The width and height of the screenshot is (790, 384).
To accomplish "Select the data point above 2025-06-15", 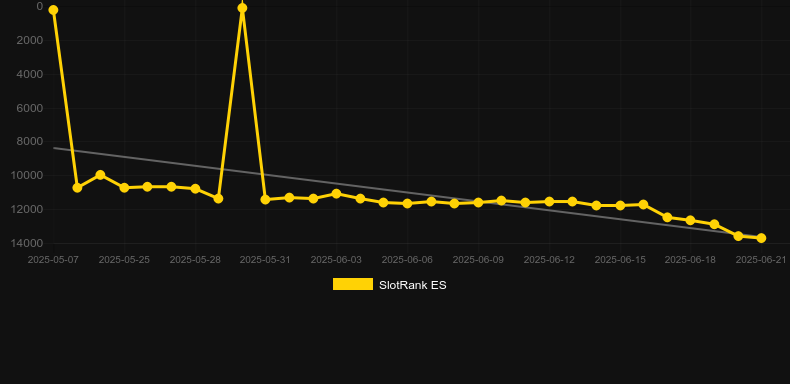I will point(620,206).
